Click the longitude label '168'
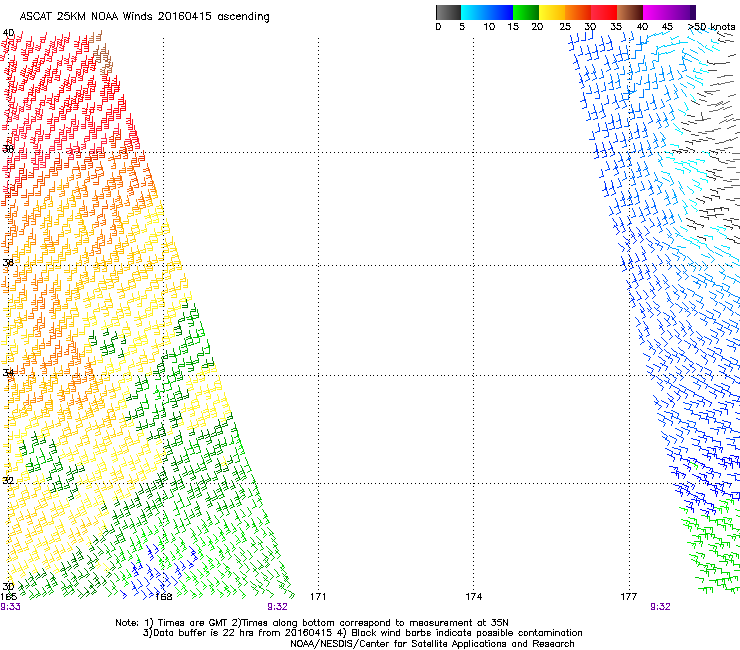Screen dimensions: 740x650 click(164, 597)
